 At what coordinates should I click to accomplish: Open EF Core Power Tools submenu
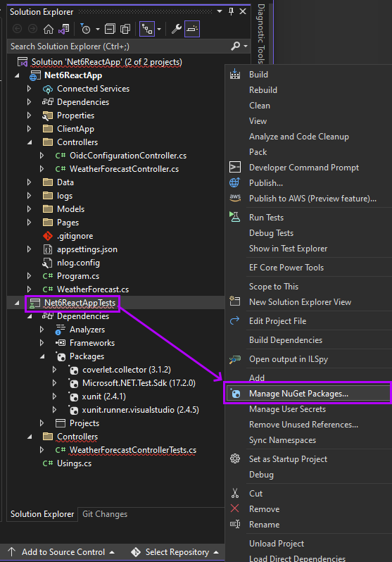tap(286, 268)
